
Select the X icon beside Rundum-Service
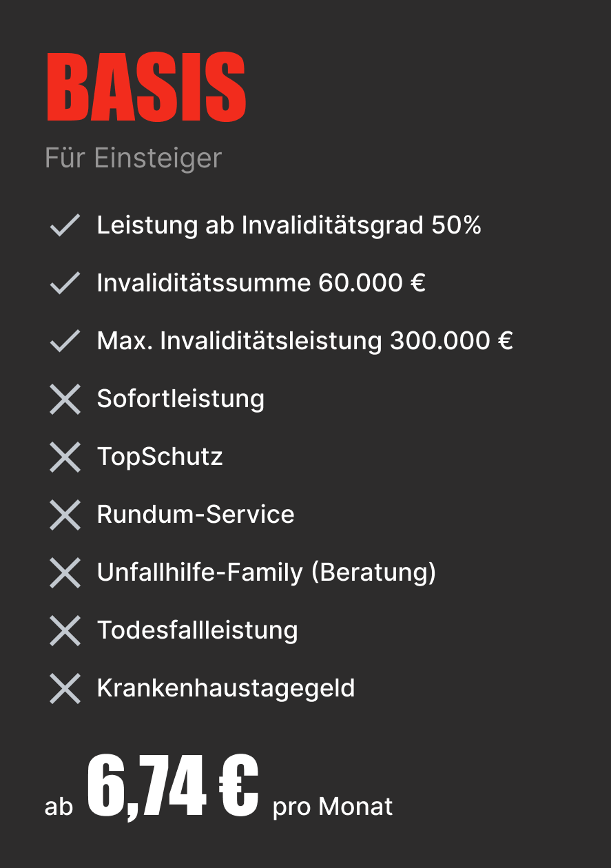65,515
